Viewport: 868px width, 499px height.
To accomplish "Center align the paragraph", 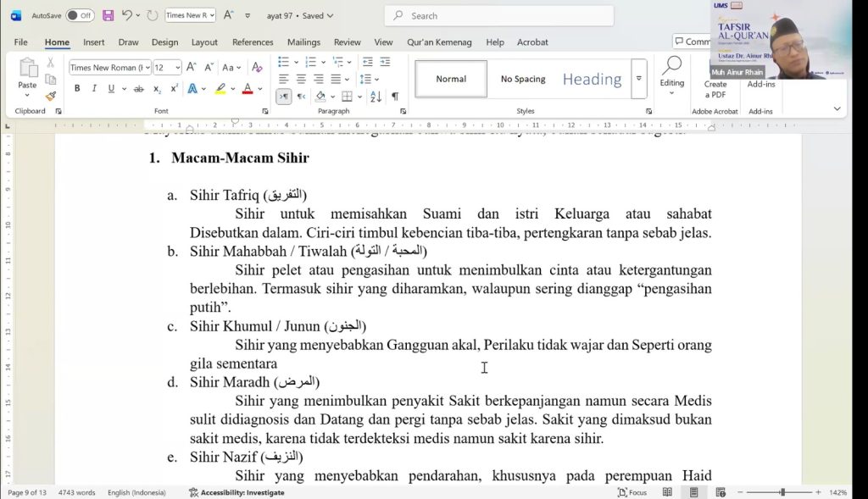I will point(301,79).
